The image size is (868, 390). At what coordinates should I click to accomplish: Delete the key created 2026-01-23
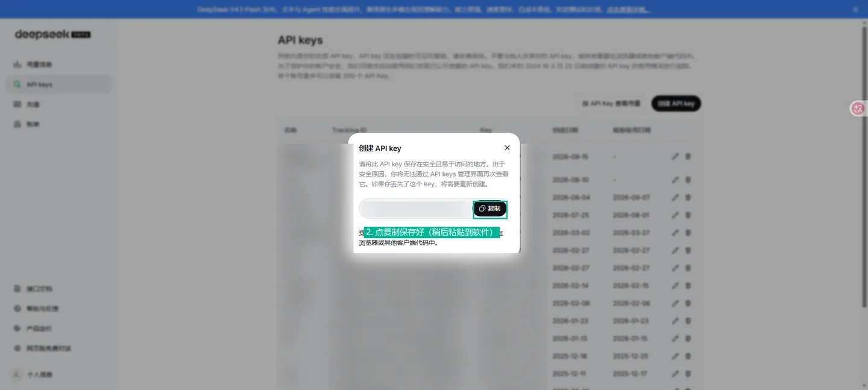tap(688, 321)
